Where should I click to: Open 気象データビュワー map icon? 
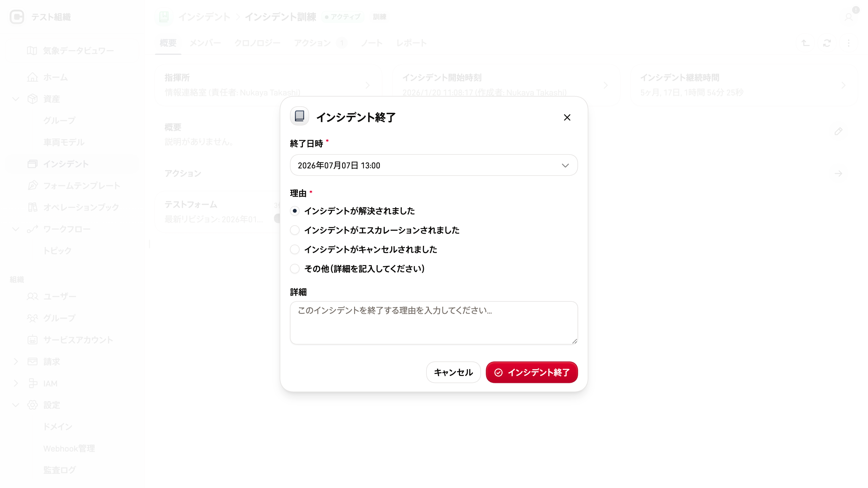point(32,51)
